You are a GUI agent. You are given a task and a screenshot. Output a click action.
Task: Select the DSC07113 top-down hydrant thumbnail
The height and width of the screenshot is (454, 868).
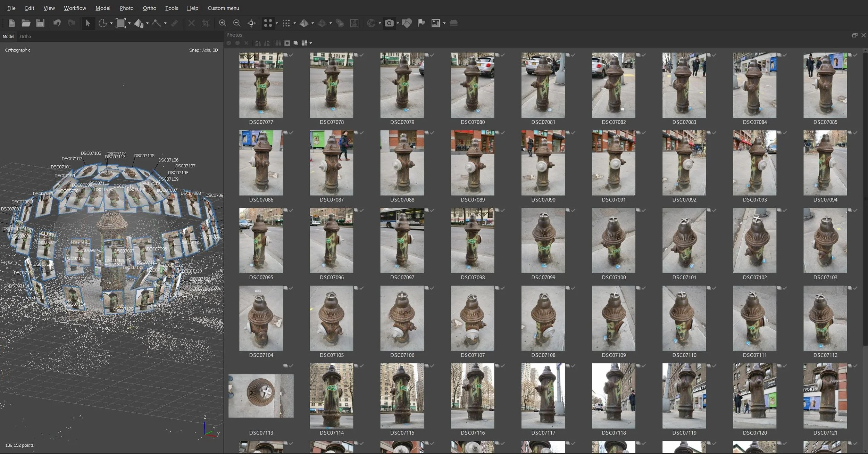[261, 396]
